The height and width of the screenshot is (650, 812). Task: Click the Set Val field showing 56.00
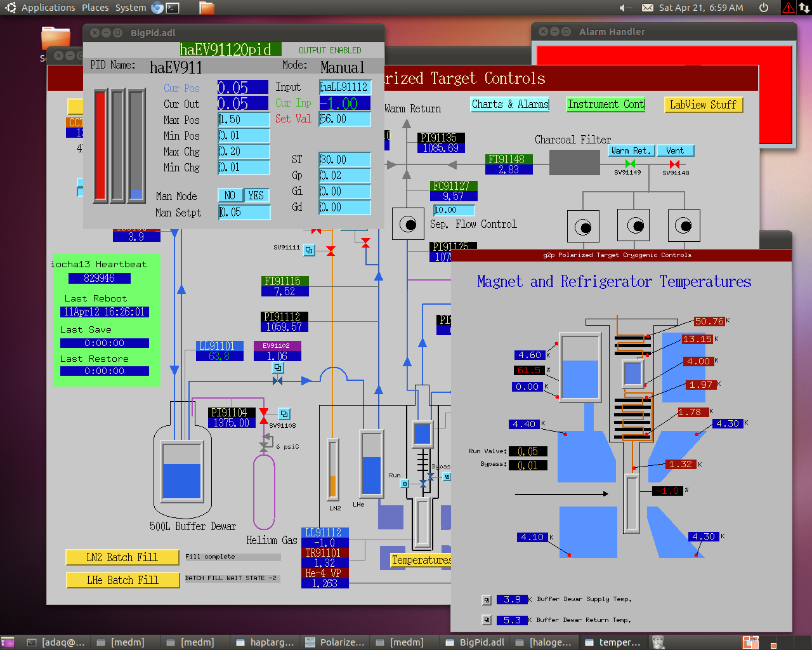(344, 119)
